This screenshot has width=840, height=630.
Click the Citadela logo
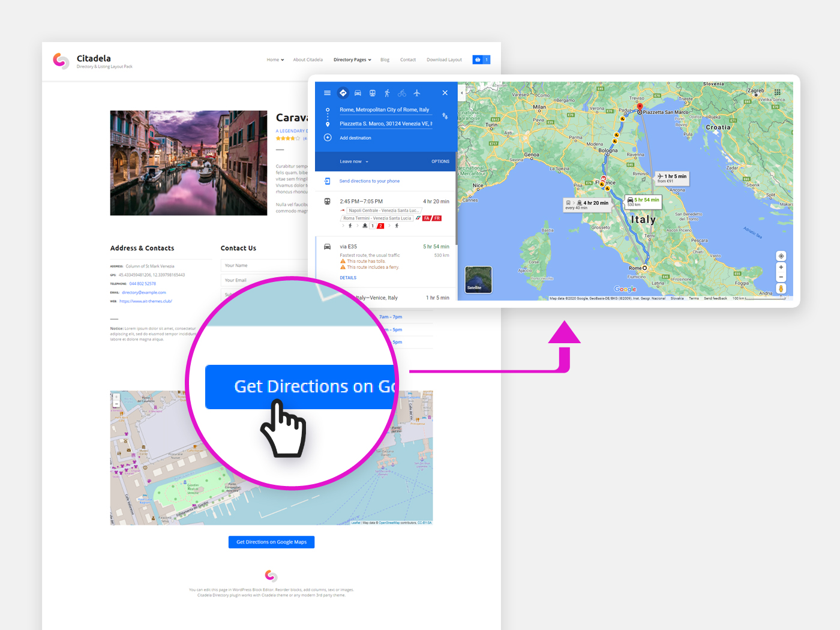pos(61,61)
